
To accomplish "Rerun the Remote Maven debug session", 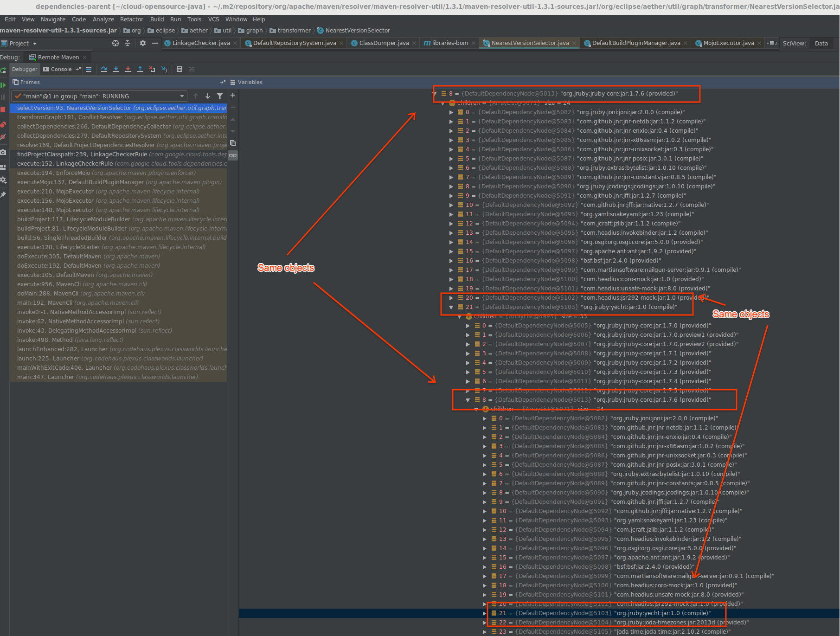I will [x=4, y=70].
